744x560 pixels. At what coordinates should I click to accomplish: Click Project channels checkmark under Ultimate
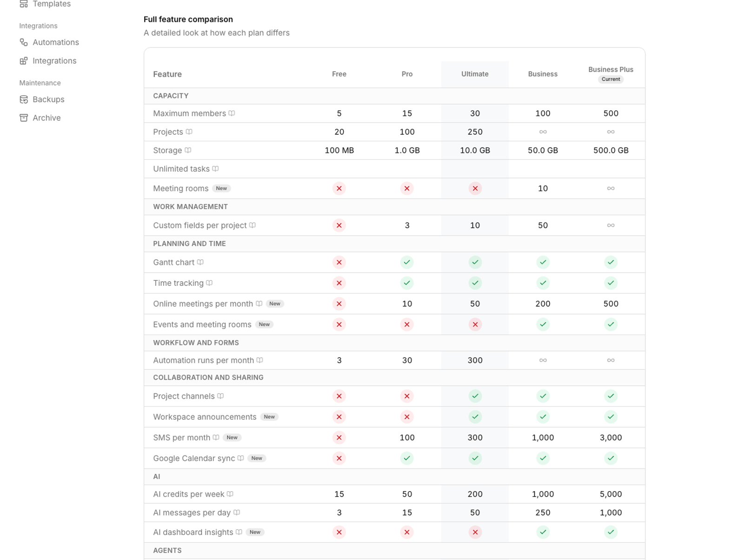(x=475, y=396)
